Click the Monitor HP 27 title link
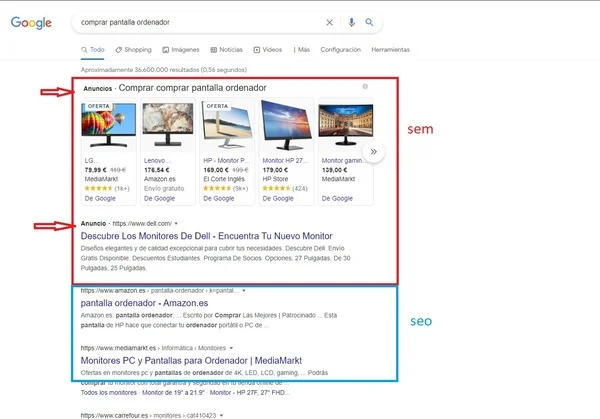600x419 pixels. 285,161
